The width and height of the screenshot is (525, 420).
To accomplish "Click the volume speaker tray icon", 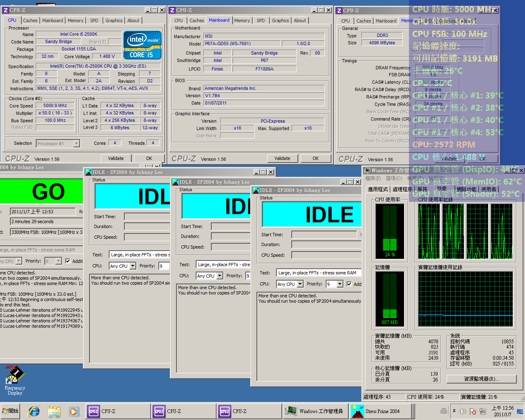I will point(463,411).
